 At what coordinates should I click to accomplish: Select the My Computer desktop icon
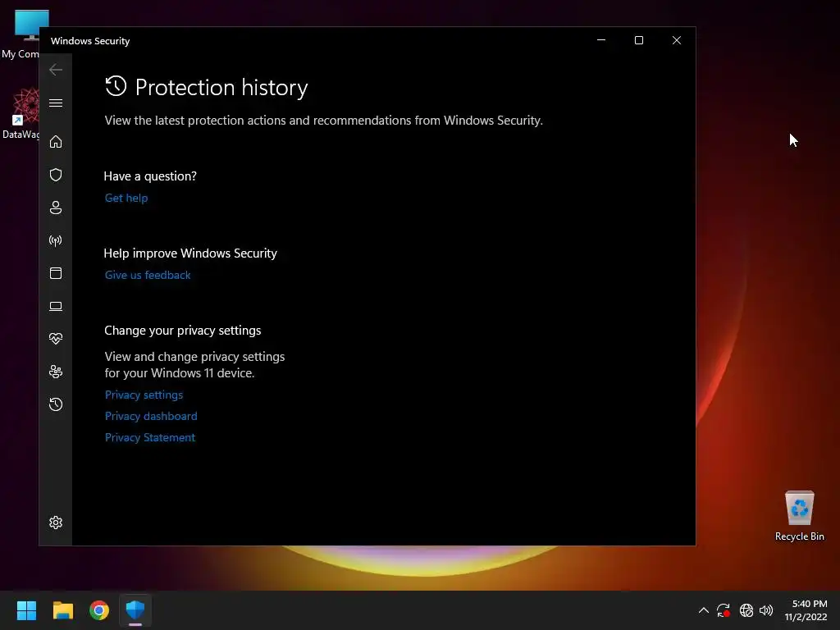tap(21, 33)
